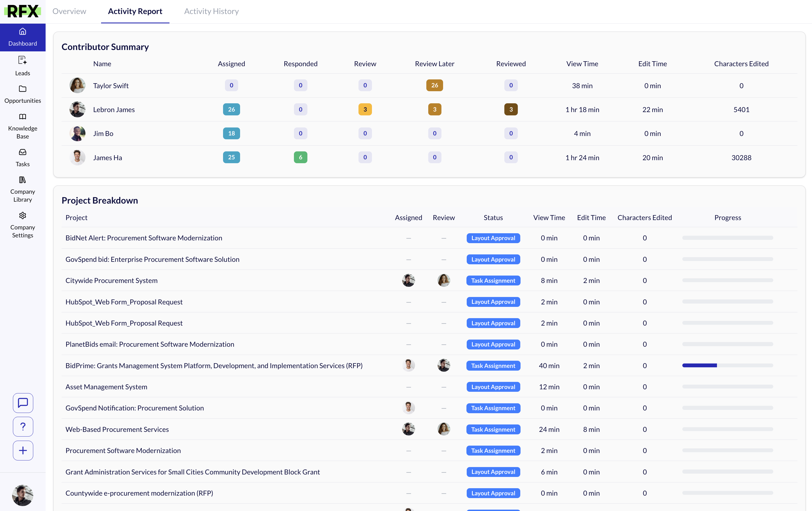The height and width of the screenshot is (511, 812).
Task: Open the chat message icon button
Action: tap(23, 403)
